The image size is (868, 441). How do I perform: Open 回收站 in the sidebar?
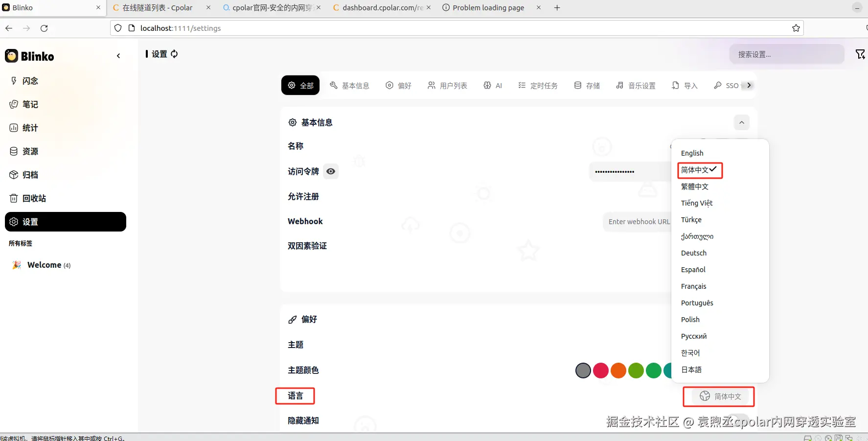pyautogui.click(x=66, y=198)
